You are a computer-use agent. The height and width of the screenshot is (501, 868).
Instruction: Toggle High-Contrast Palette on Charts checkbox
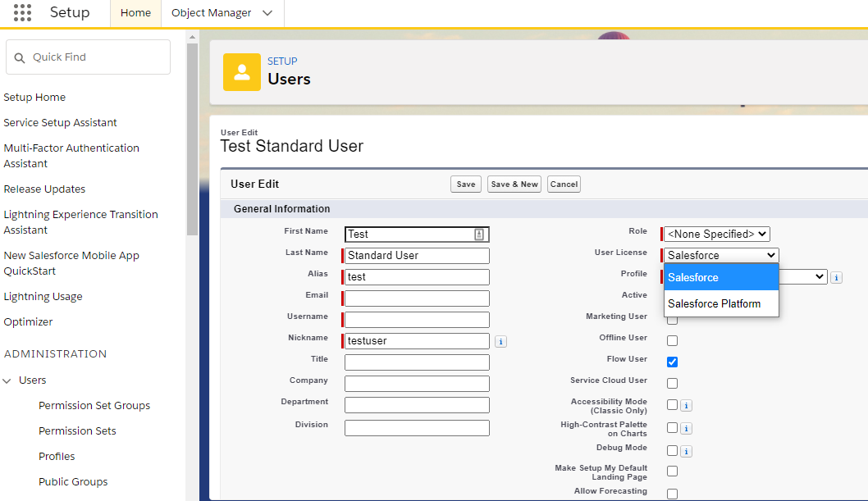672,428
